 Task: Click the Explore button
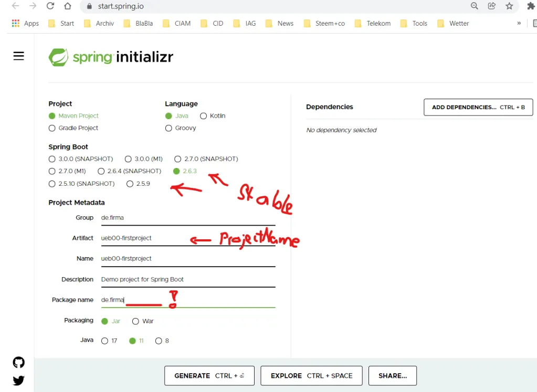click(311, 376)
